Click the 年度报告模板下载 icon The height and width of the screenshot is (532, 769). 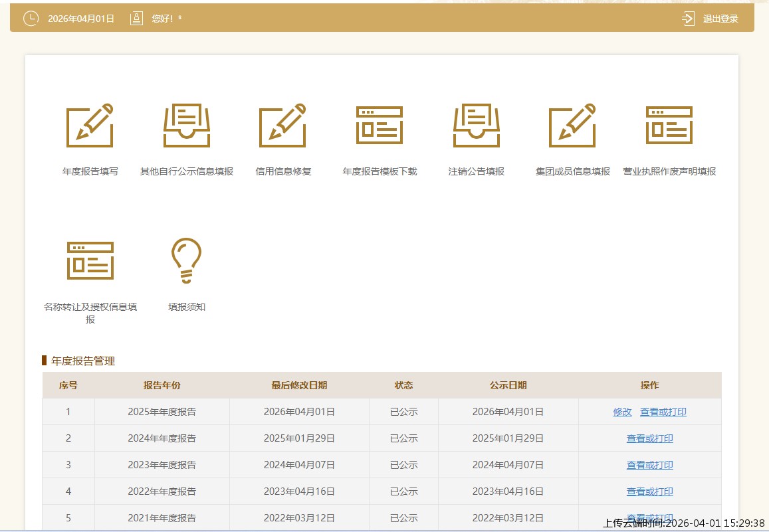(x=380, y=126)
